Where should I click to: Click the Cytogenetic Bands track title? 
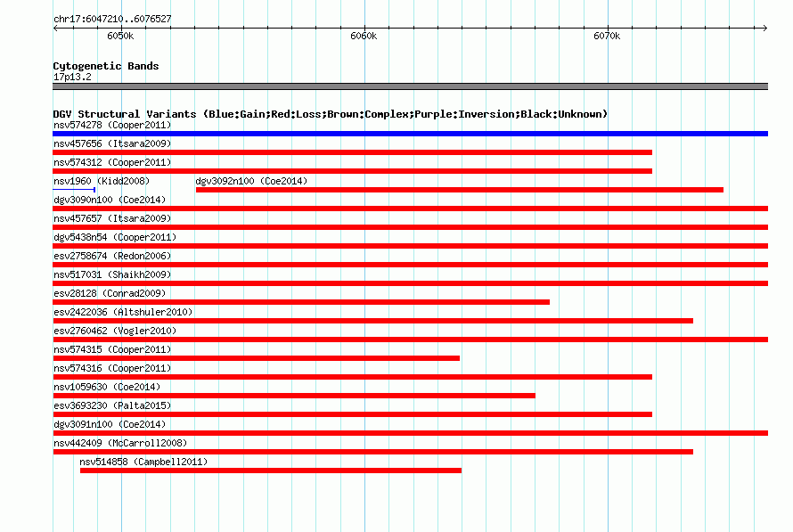tap(106, 66)
